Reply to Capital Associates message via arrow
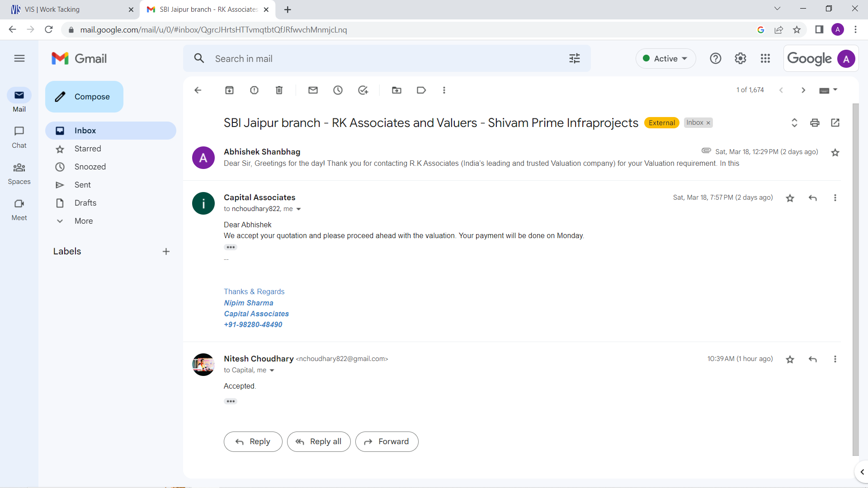This screenshot has width=868, height=488. point(812,198)
